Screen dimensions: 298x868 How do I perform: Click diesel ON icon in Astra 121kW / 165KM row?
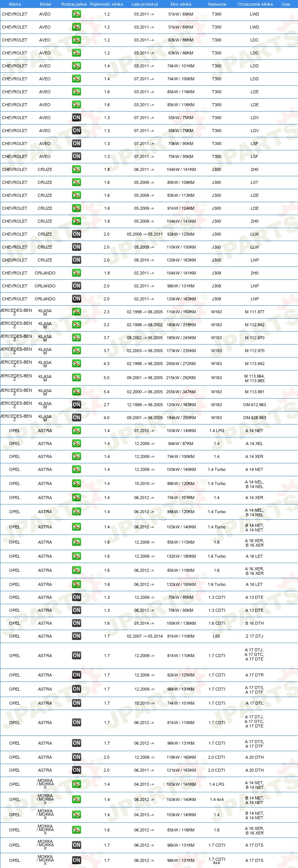(77, 770)
